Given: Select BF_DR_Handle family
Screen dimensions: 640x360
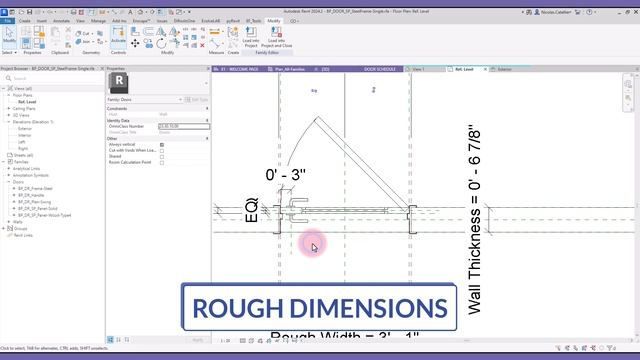Looking at the screenshot, I should [x=31, y=195].
